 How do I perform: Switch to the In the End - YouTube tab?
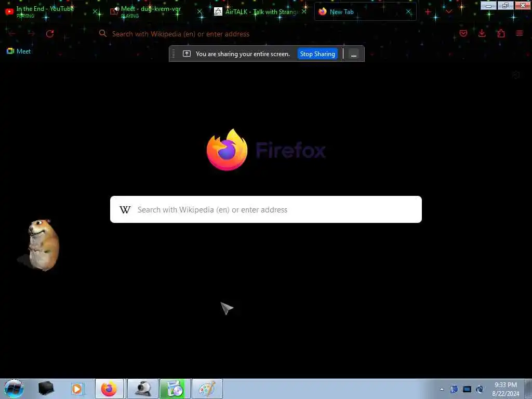coord(45,11)
